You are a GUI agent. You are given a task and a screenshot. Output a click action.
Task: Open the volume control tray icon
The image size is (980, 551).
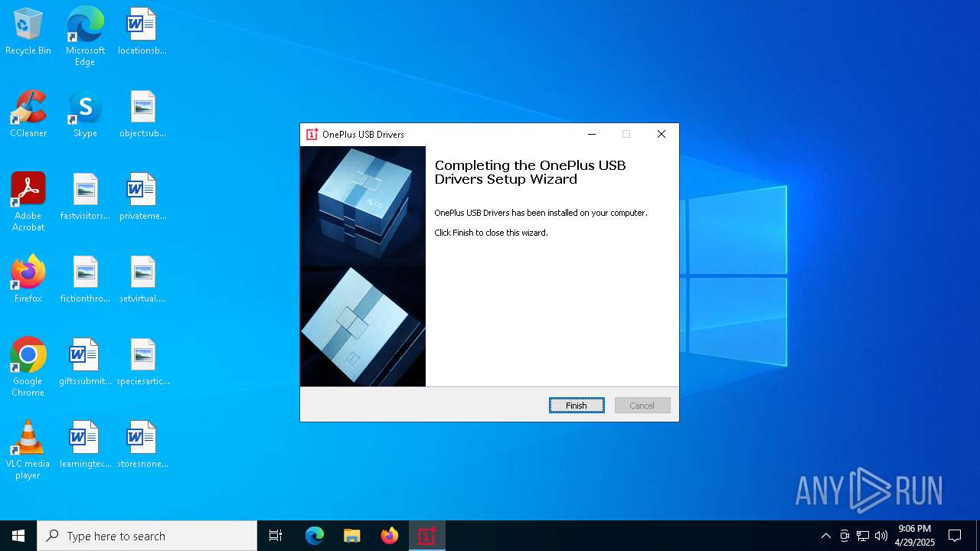881,536
